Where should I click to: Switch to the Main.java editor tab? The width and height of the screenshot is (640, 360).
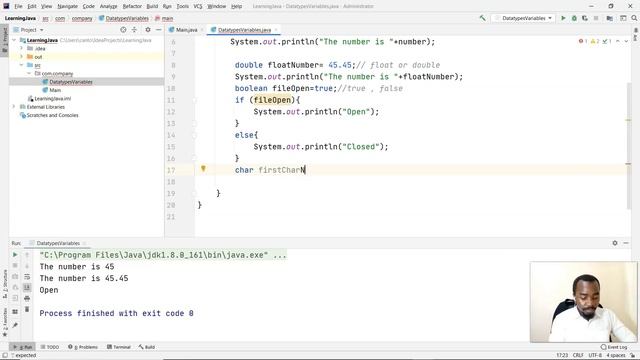(186, 30)
